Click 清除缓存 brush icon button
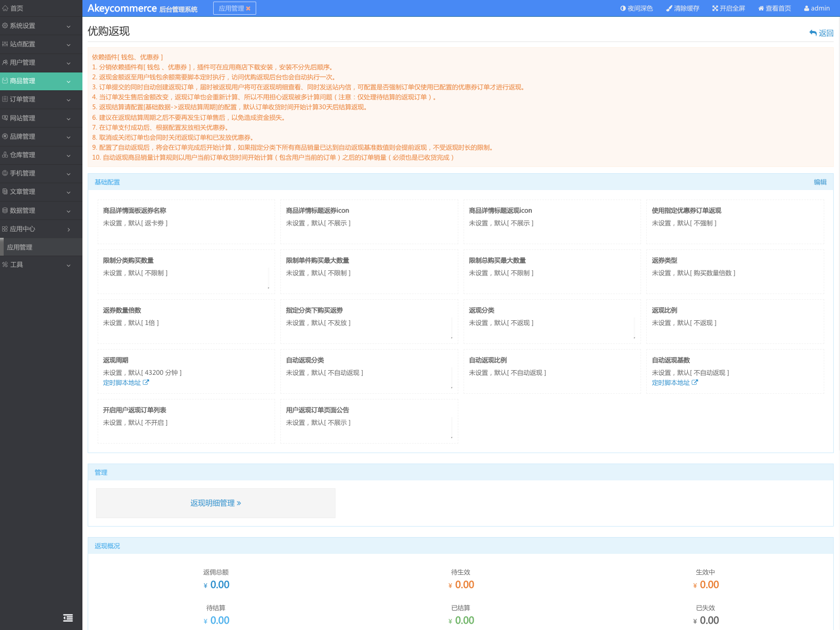 click(x=682, y=8)
